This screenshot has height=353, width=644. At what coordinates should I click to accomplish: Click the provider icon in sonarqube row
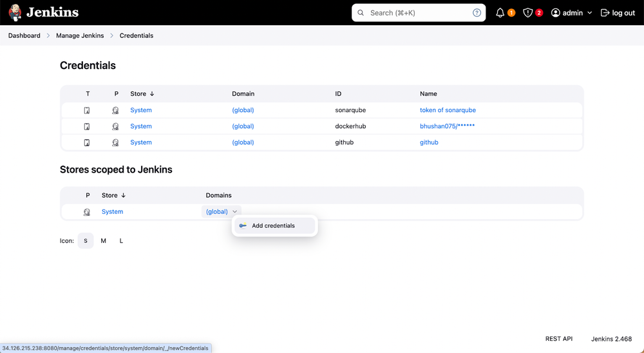tap(115, 110)
